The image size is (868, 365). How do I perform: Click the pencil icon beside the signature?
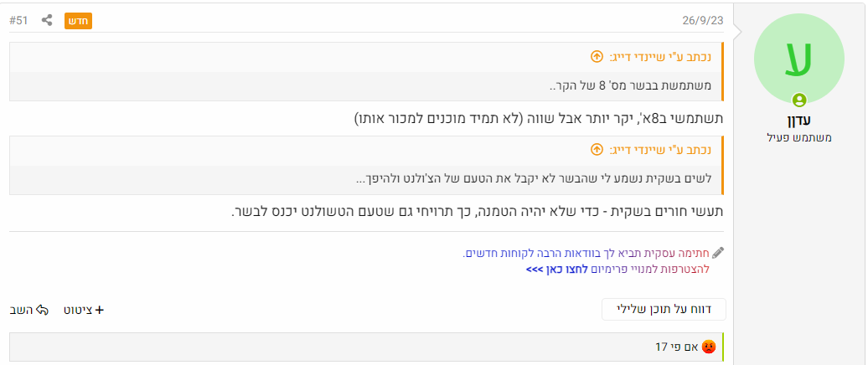(718, 253)
